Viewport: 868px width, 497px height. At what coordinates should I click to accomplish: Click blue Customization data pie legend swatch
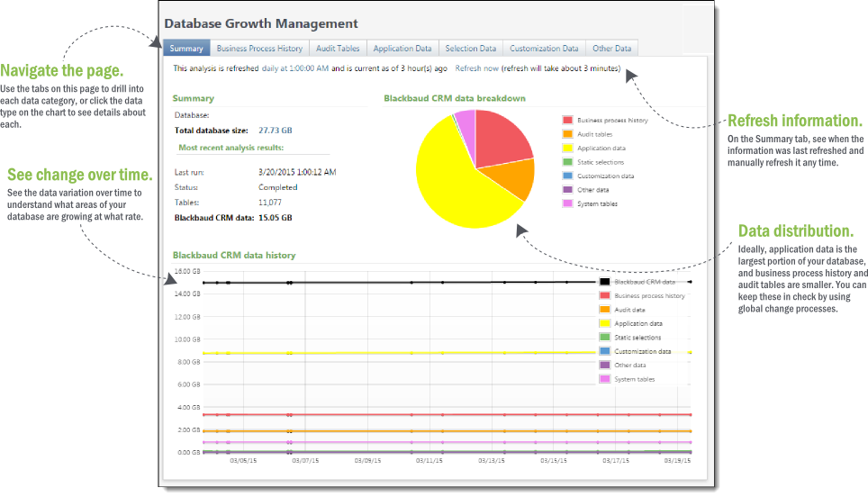click(x=567, y=176)
